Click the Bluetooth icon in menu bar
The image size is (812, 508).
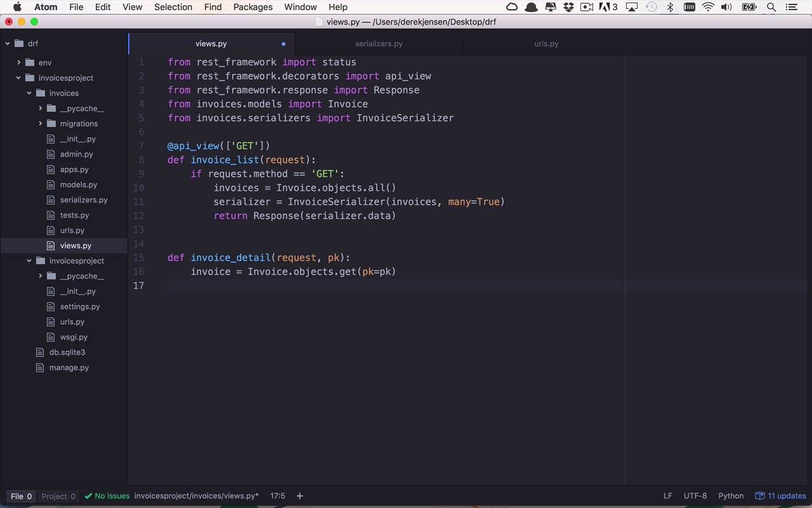pos(670,7)
